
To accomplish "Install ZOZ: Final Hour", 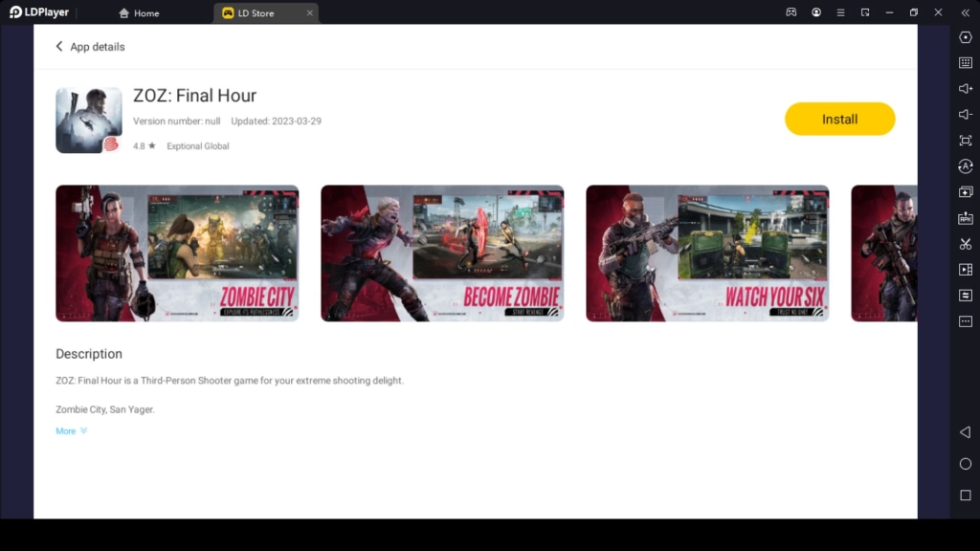I will tap(839, 119).
